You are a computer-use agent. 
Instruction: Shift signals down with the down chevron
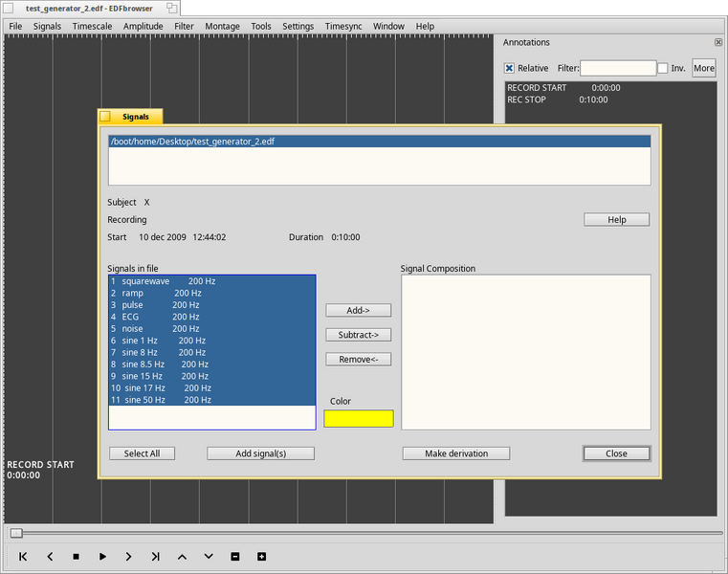tap(209, 557)
